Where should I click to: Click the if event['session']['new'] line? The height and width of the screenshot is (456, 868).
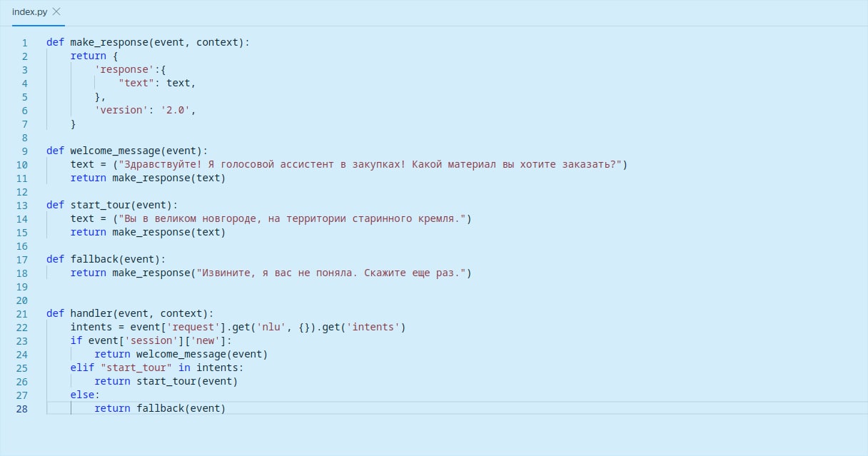point(151,341)
